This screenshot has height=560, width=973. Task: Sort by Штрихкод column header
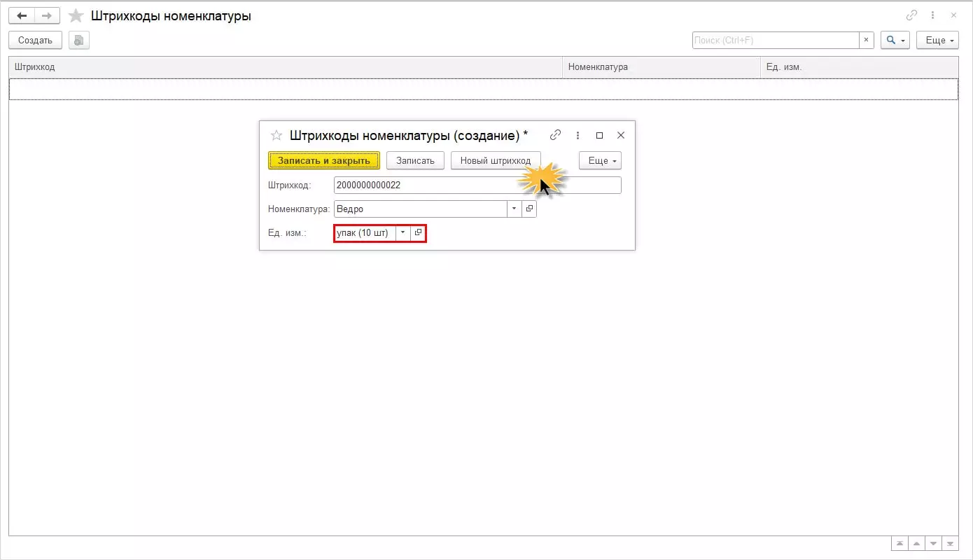(286, 67)
